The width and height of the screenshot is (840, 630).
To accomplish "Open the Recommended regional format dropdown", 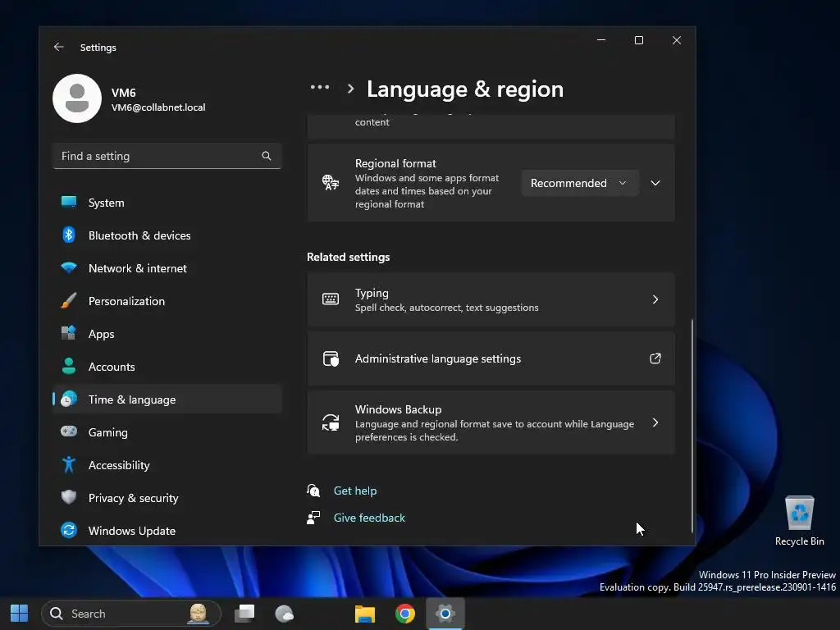I will (580, 183).
